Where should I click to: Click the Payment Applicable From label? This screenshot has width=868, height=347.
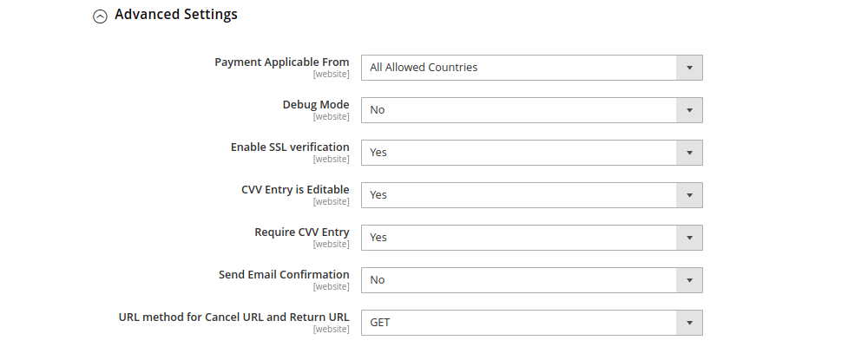point(282,62)
